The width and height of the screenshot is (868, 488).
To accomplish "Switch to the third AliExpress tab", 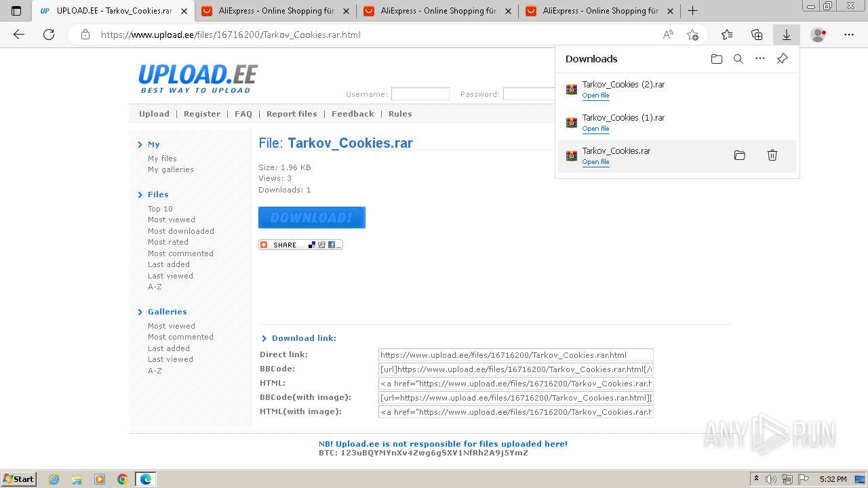I will point(600,11).
